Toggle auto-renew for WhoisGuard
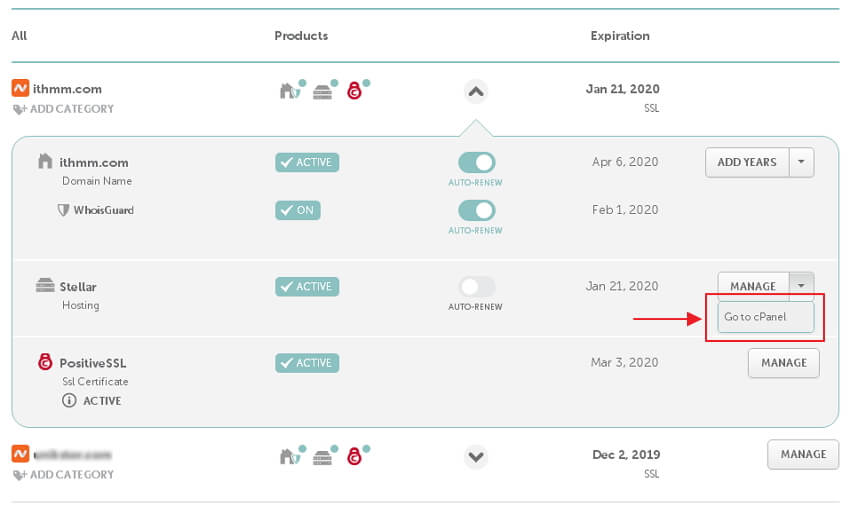 (476, 210)
